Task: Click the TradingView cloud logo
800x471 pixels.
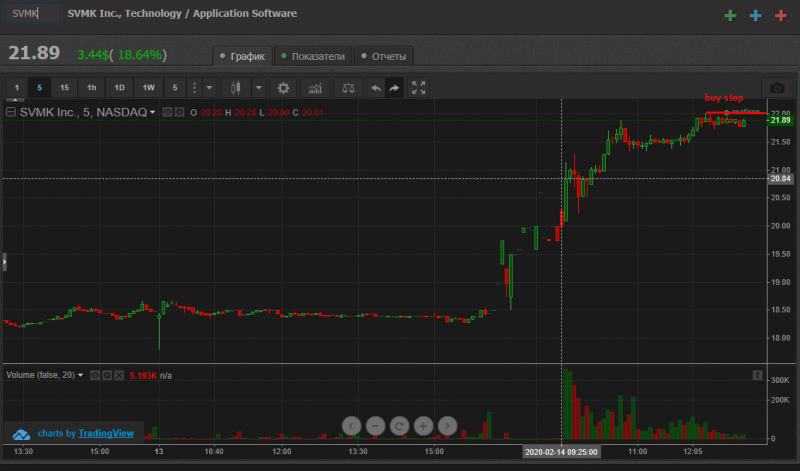Action: (x=21, y=434)
